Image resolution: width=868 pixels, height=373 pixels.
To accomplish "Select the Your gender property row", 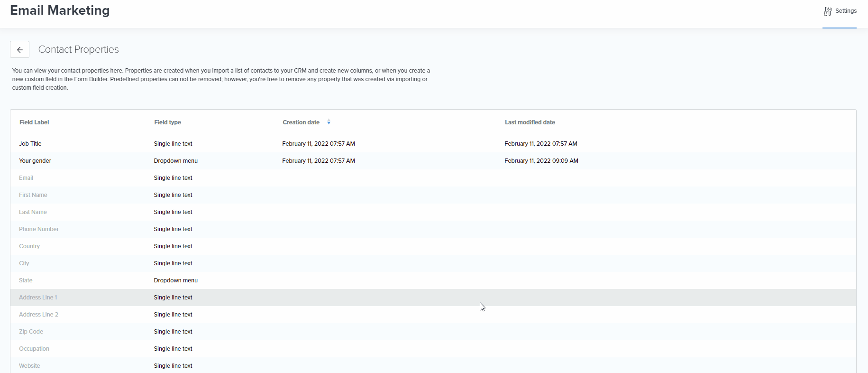I will pos(35,161).
